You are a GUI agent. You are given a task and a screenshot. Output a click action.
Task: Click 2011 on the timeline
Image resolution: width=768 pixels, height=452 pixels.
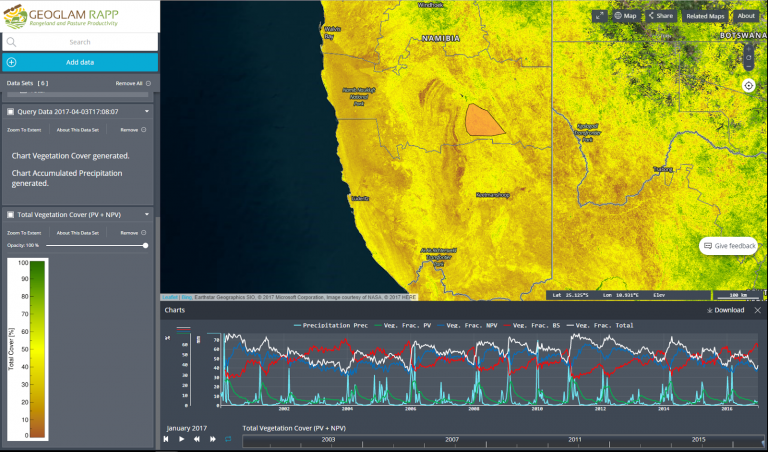pos(575,439)
